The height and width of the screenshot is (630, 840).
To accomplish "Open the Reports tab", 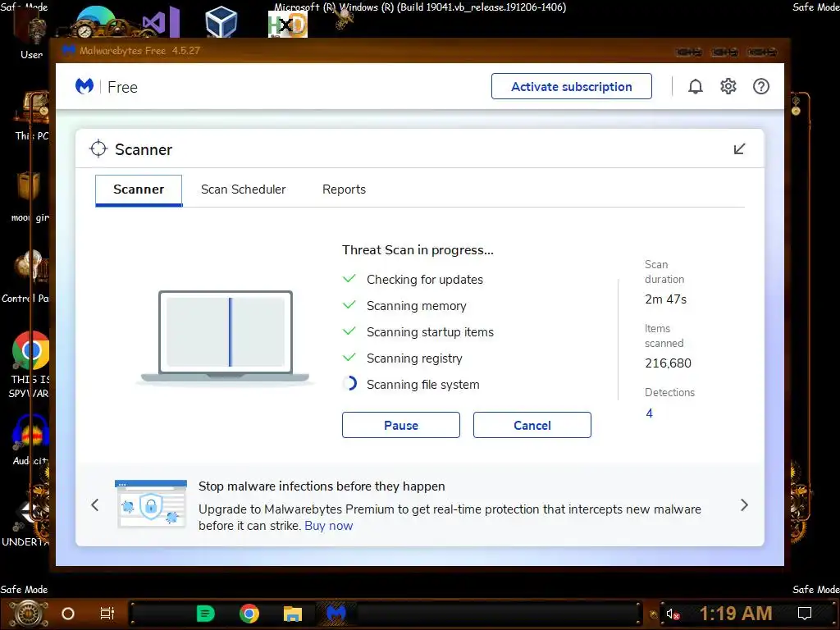I will [344, 189].
